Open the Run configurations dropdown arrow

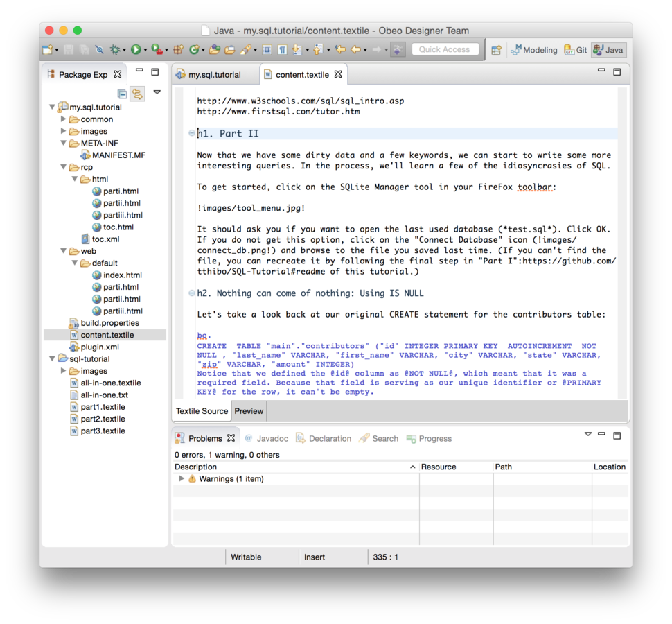point(145,50)
